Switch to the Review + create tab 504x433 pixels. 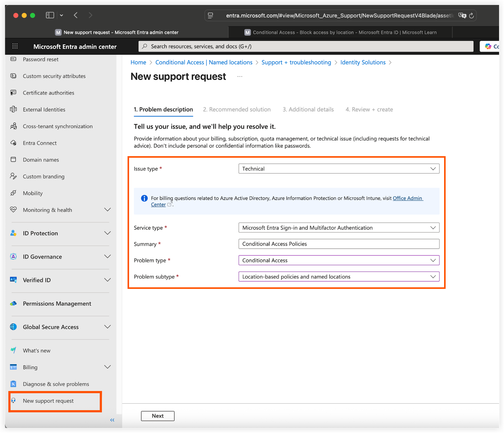click(369, 109)
